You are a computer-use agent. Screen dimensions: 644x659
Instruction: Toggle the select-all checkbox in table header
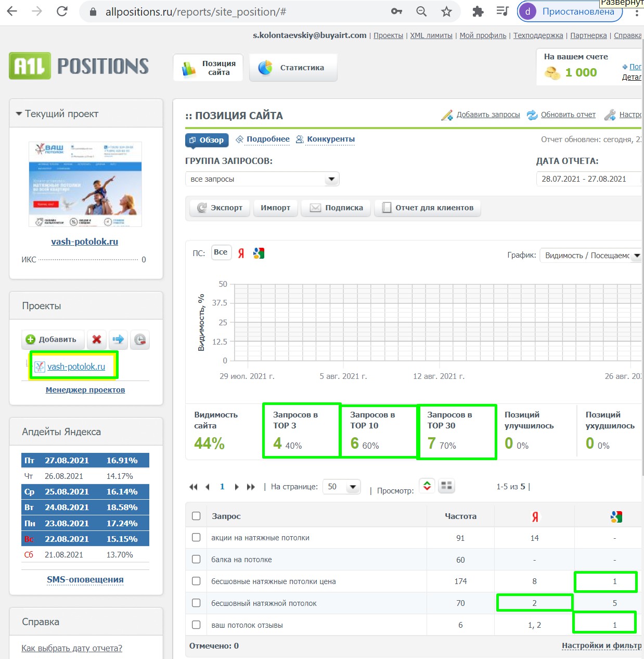[x=196, y=516]
